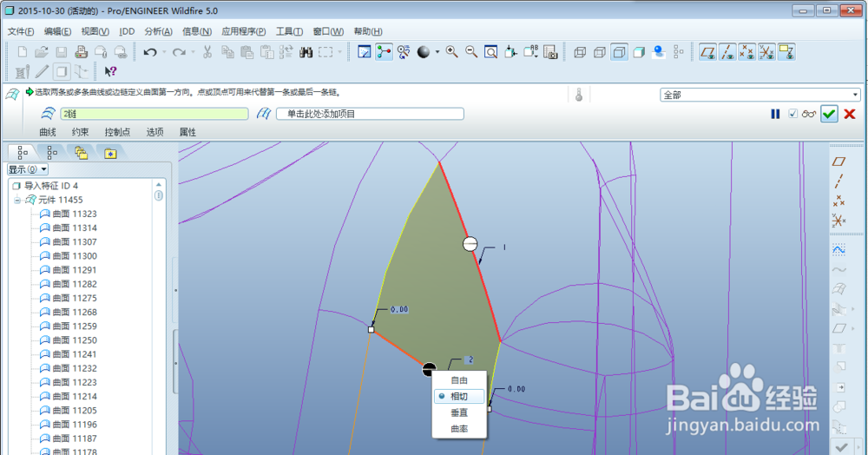
Task: Toggle wireframe display mode
Action: [x=580, y=52]
